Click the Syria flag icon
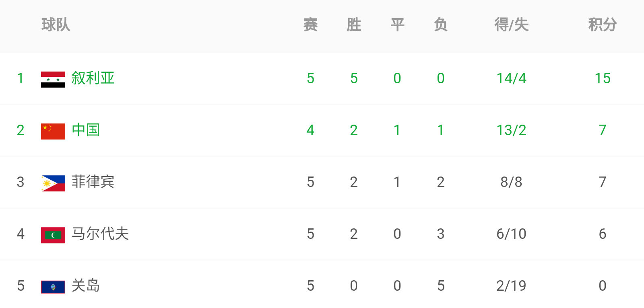This screenshot has width=644, height=308. click(x=53, y=79)
